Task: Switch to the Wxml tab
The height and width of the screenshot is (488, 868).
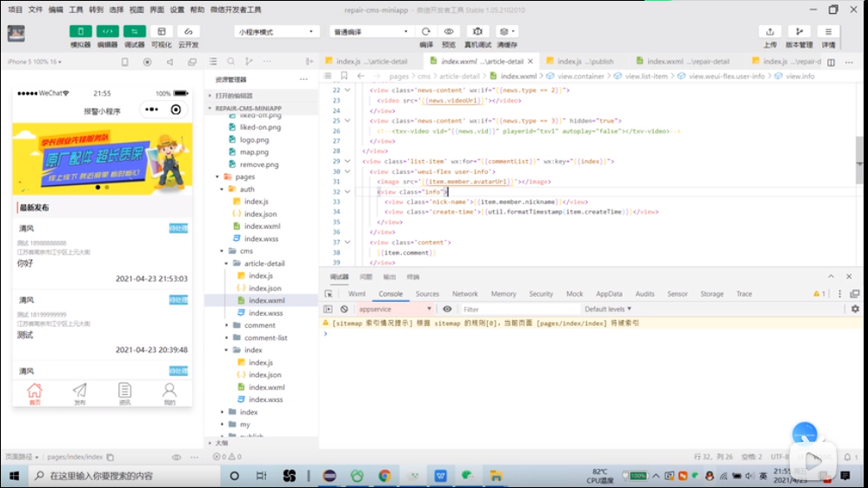Action: tap(357, 294)
